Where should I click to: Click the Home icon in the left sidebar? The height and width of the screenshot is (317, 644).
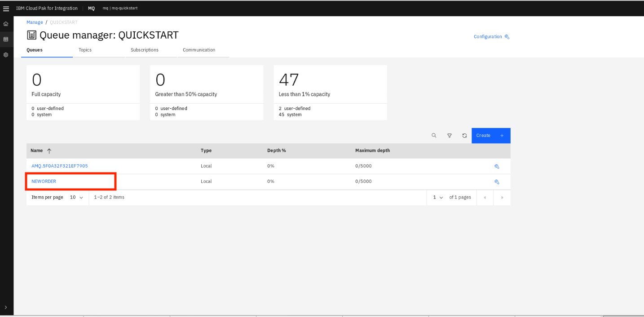[x=6, y=23]
